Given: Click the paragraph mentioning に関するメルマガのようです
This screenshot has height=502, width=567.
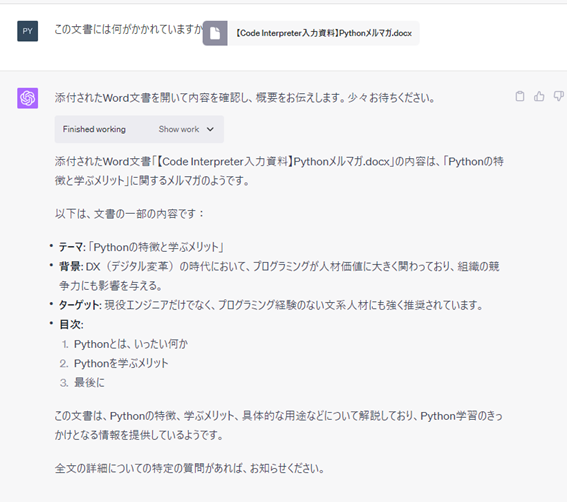Looking at the screenshot, I should [x=279, y=171].
